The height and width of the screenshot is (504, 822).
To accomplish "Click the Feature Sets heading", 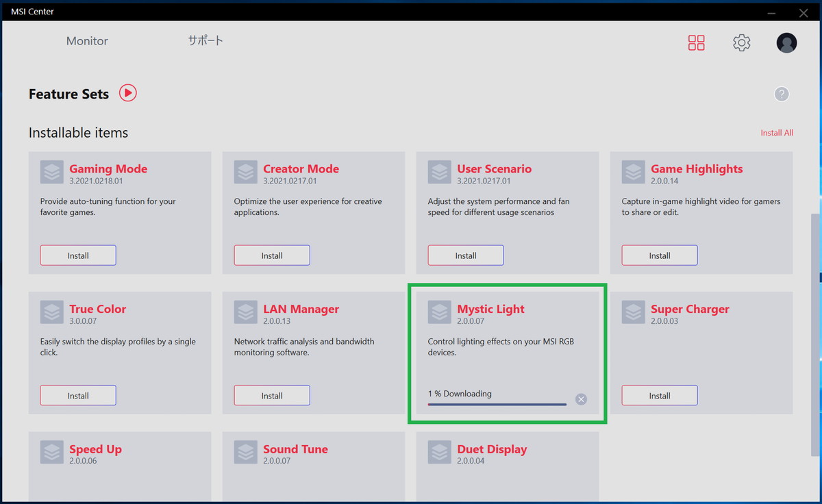I will [68, 94].
